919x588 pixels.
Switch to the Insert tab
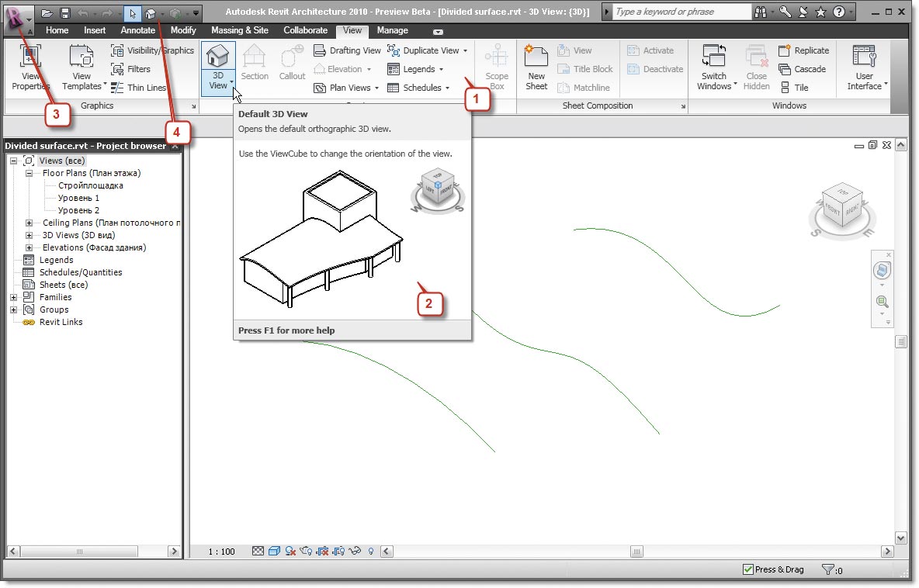point(95,30)
